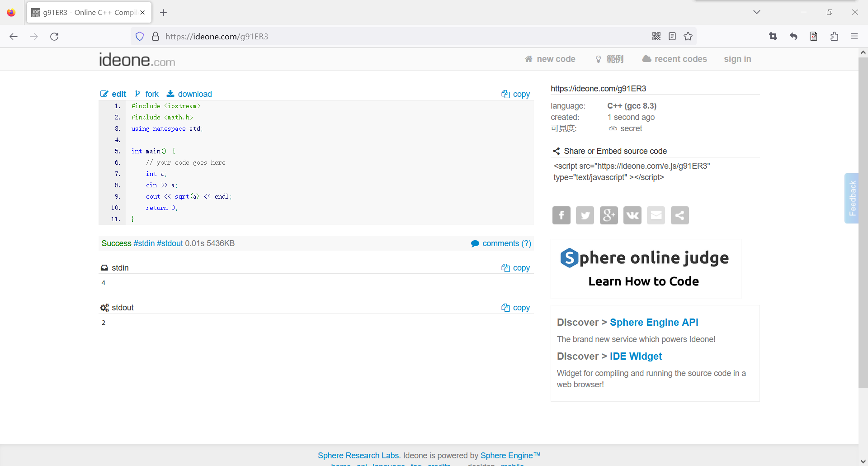Fork this code snippet
Screen dimensions: 868x466
146,94
